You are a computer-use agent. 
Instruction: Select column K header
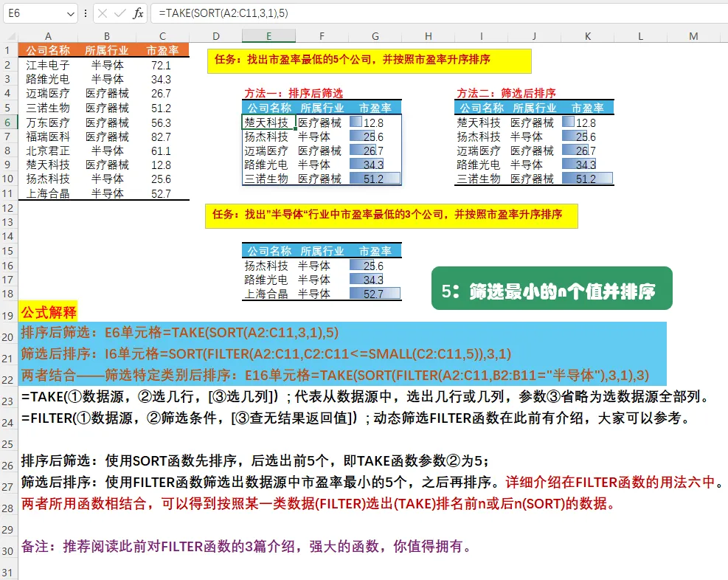pos(588,36)
